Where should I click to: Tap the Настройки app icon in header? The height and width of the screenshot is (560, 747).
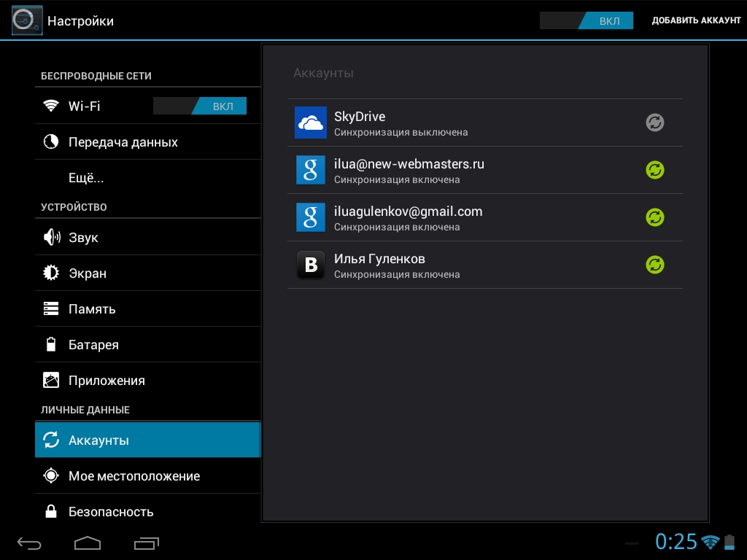pos(27,20)
